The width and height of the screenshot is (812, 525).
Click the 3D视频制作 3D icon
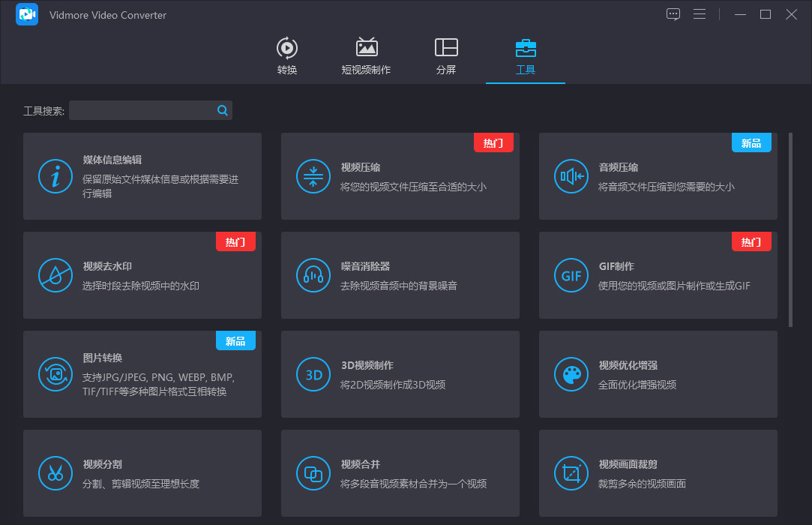point(313,374)
